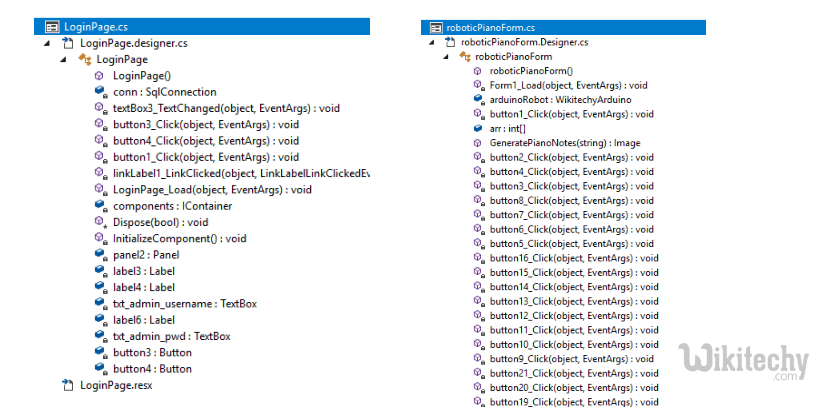Click the button16_Click method icon
Screen dimensions: 825x418
tap(478, 258)
